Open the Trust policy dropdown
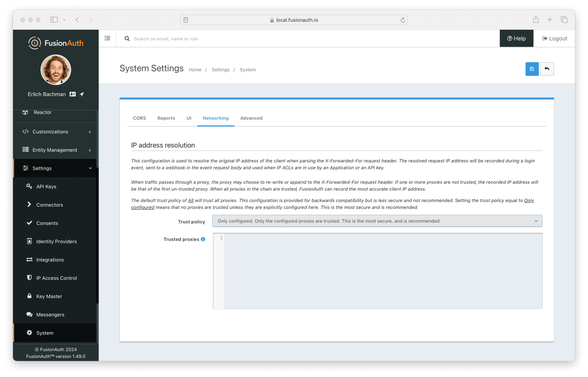 (x=377, y=221)
